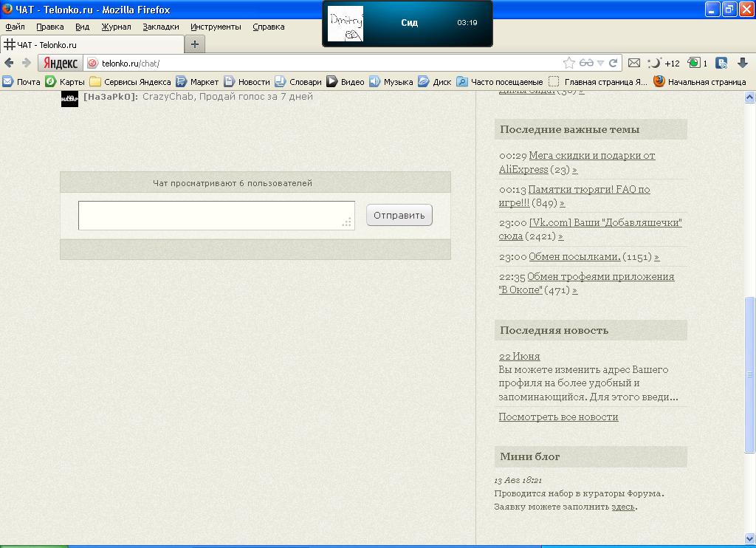Click the Dmitry avatar in the call overlay

[346, 24]
